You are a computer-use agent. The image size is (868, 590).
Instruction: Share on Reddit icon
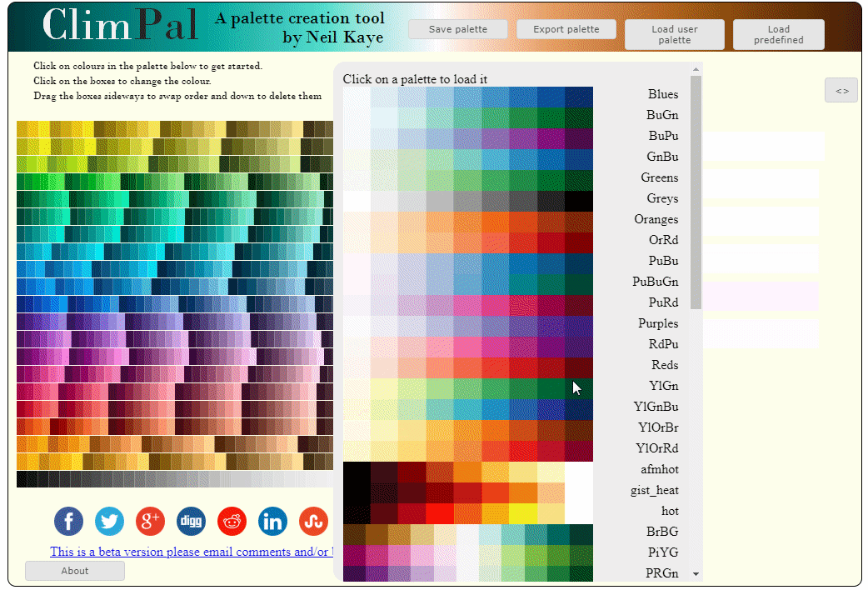(x=232, y=521)
